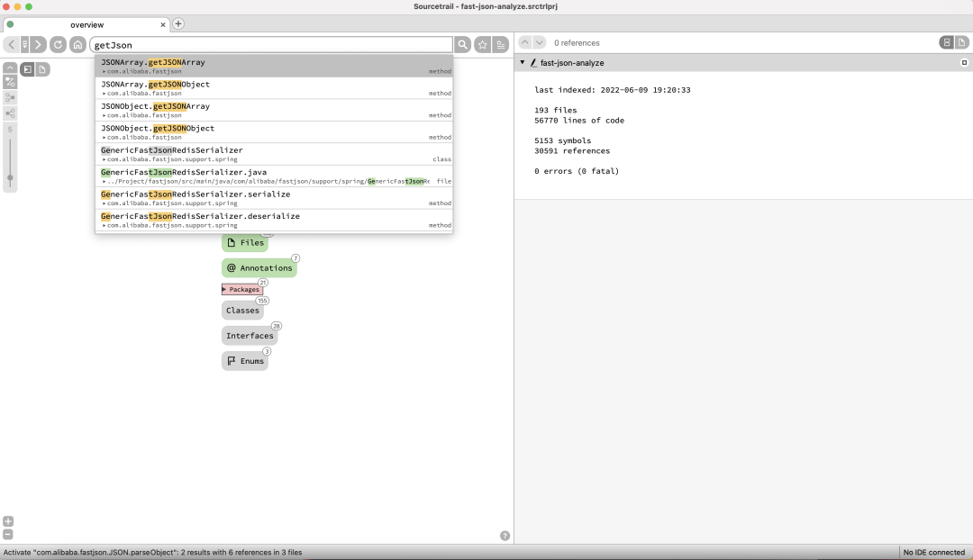This screenshot has width=973, height=560.
Task: Click the search box containing getJson
Action: pyautogui.click(x=271, y=45)
